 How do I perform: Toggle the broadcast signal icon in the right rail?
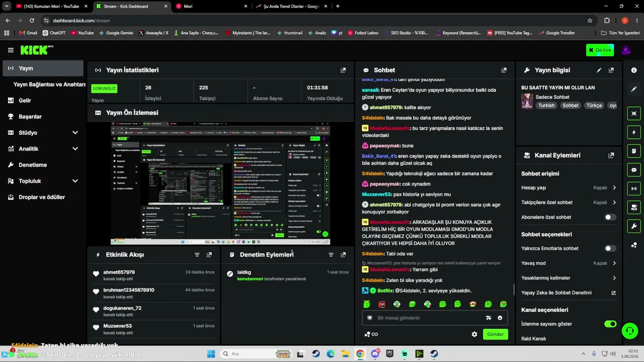pyautogui.click(x=634, y=189)
